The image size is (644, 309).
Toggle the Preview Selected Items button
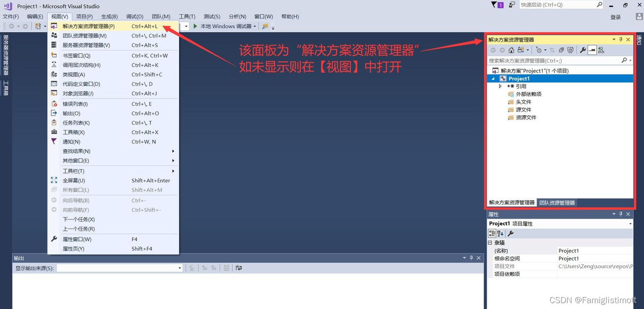pyautogui.click(x=592, y=50)
